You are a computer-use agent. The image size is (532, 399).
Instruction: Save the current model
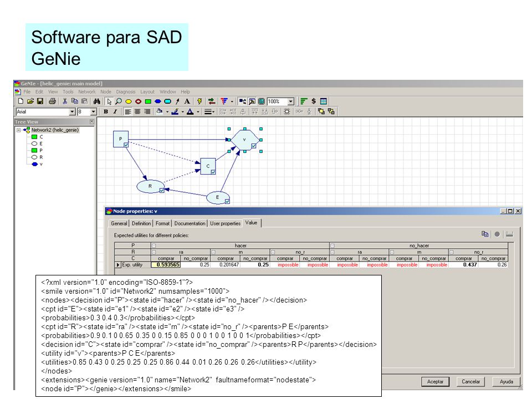click(40, 101)
